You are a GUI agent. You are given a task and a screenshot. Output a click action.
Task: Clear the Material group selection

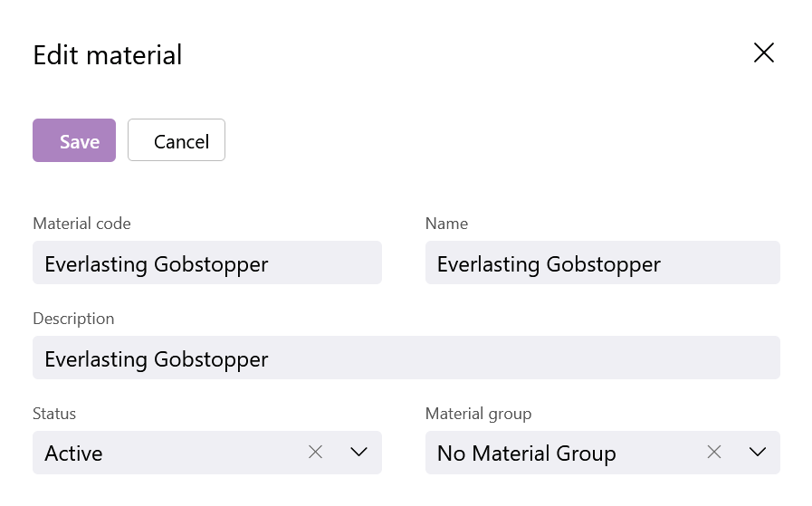714,452
